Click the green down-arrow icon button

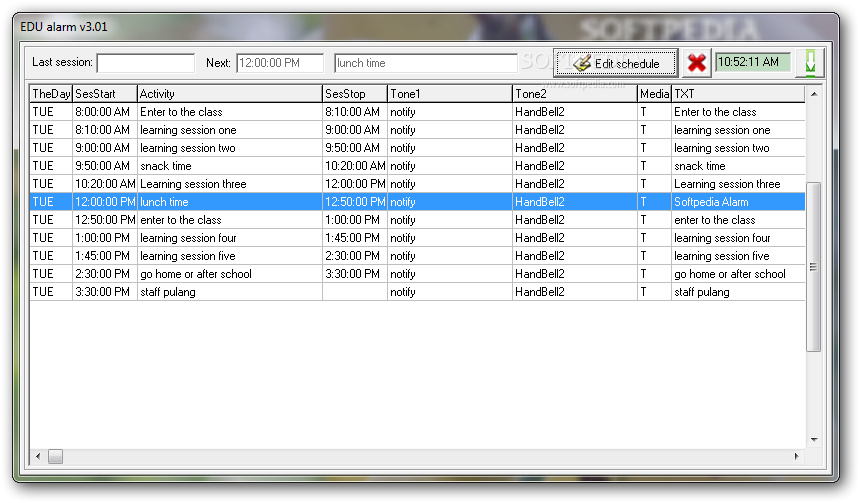click(x=810, y=63)
